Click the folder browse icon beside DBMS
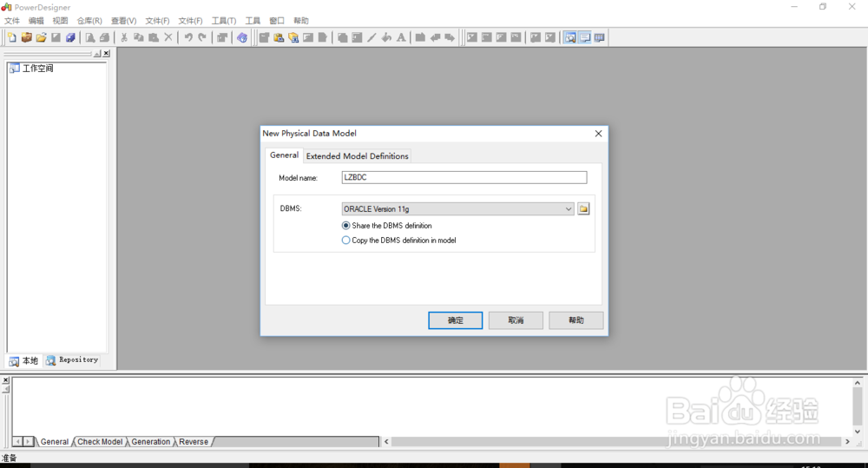 [583, 208]
